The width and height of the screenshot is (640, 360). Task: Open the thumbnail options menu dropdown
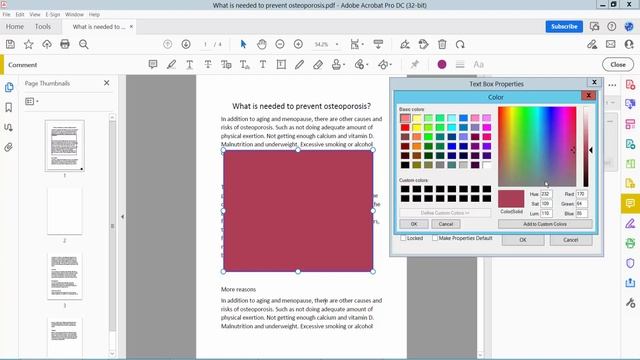click(x=31, y=101)
